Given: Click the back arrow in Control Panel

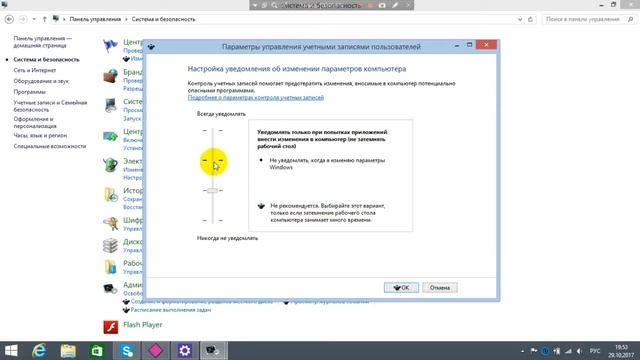Looking at the screenshot, I should pos(9,19).
